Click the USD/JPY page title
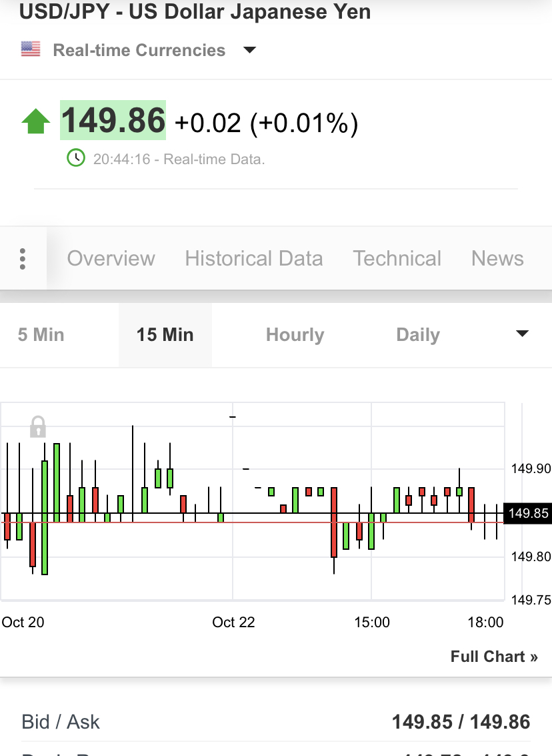The image size is (552, 756). 195,11
